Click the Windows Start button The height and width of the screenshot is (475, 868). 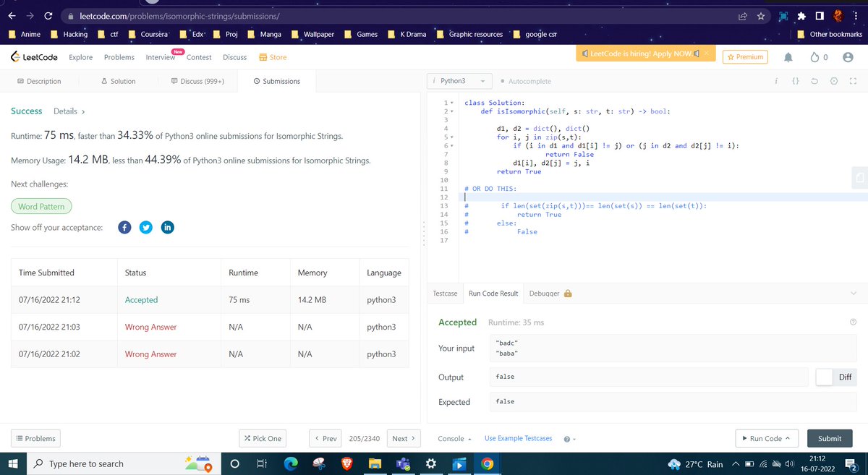pyautogui.click(x=13, y=463)
